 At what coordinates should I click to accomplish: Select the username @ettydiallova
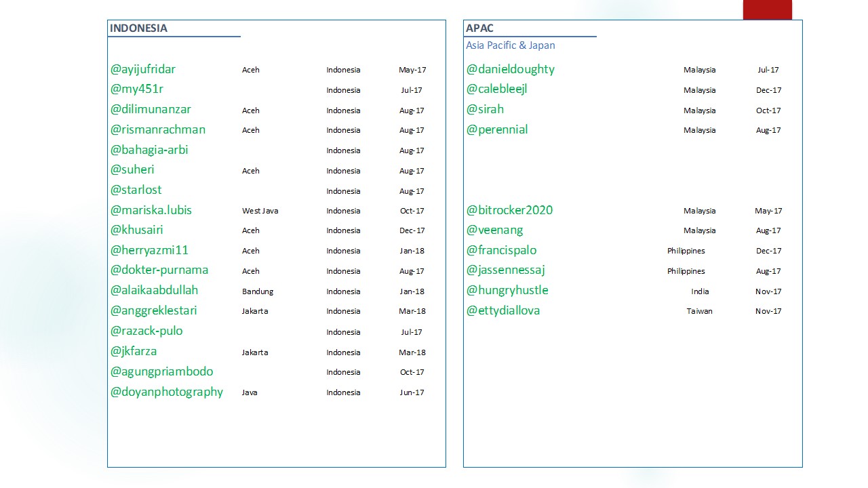503,310
